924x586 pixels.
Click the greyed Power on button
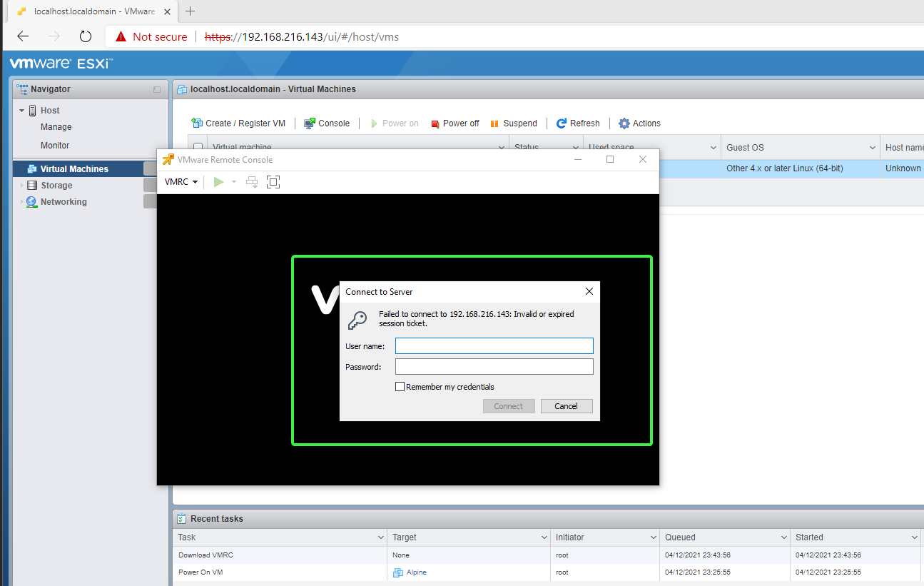tap(394, 123)
